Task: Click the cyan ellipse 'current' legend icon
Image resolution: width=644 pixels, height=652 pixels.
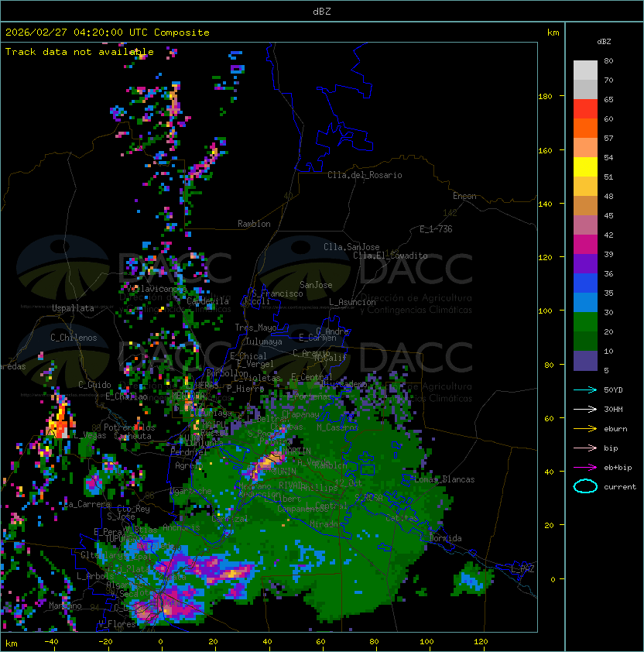Action: (x=585, y=486)
